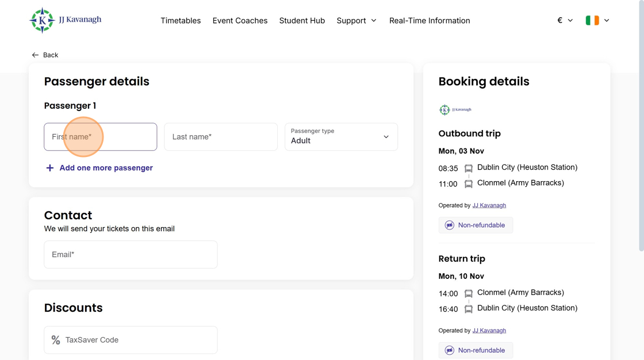The height and width of the screenshot is (360, 644).
Task: Click bus icon beside Clonmel return departure
Action: point(469,293)
